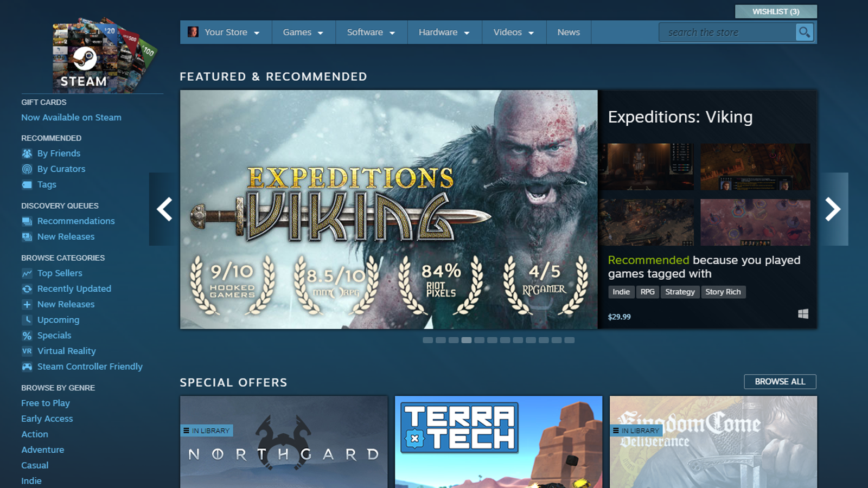Screen dimensions: 868x488
Task: Click the By Curators icon
Action: 27,169
